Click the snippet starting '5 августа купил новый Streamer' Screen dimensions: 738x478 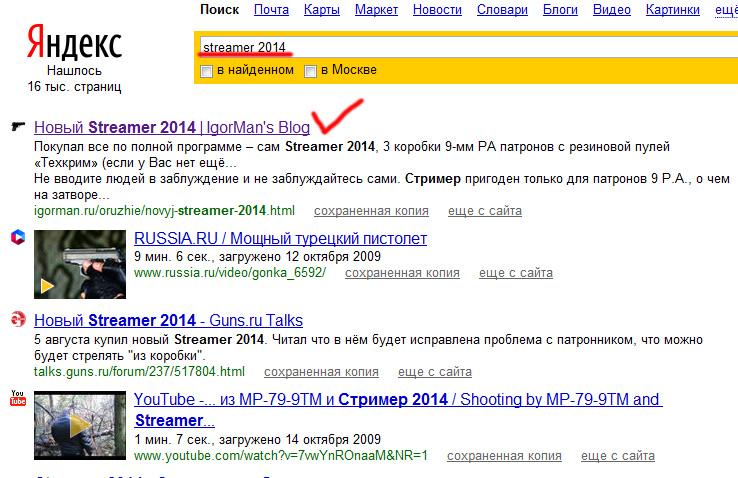[368, 347]
